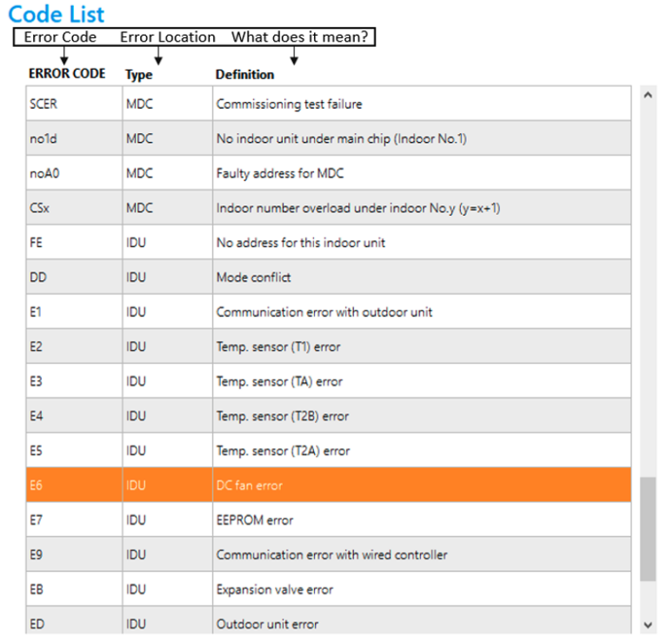
Task: Click the vertical scrollbar thumb
Action: pos(648,529)
